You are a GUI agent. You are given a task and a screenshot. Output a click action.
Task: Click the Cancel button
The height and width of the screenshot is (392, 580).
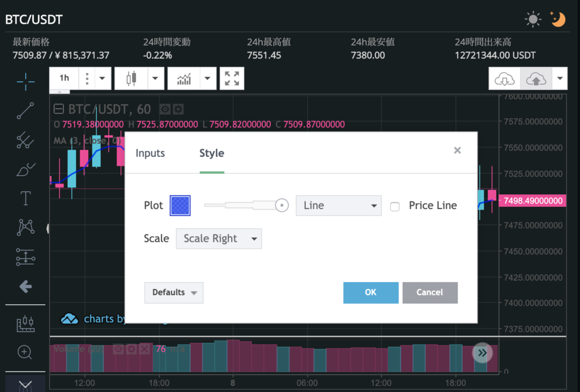click(x=430, y=292)
